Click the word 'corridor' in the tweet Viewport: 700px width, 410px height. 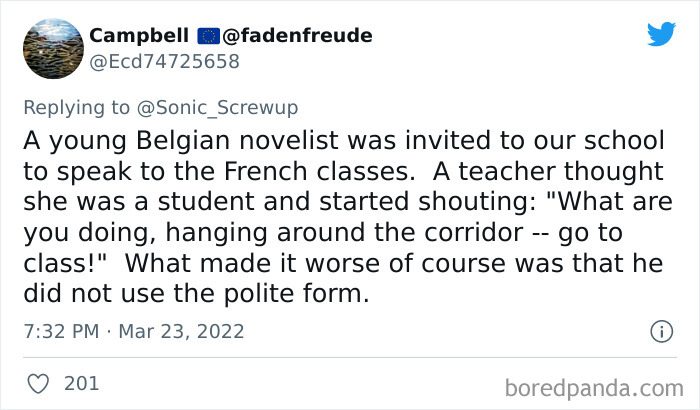coord(474,232)
